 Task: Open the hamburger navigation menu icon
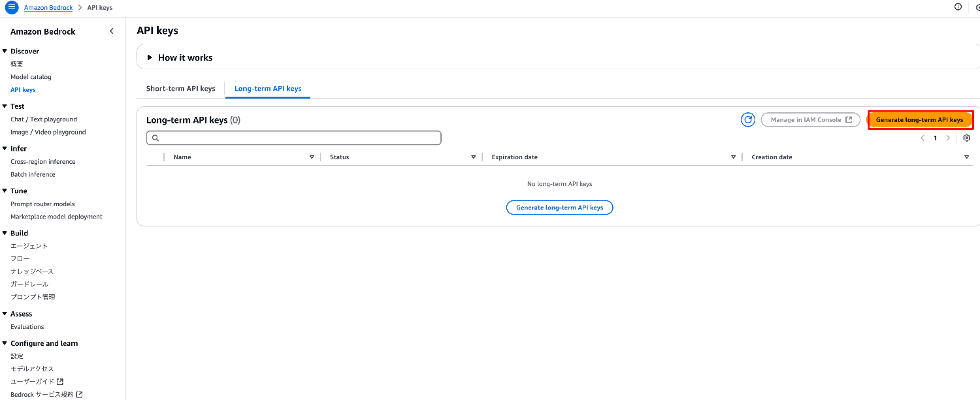11,7
